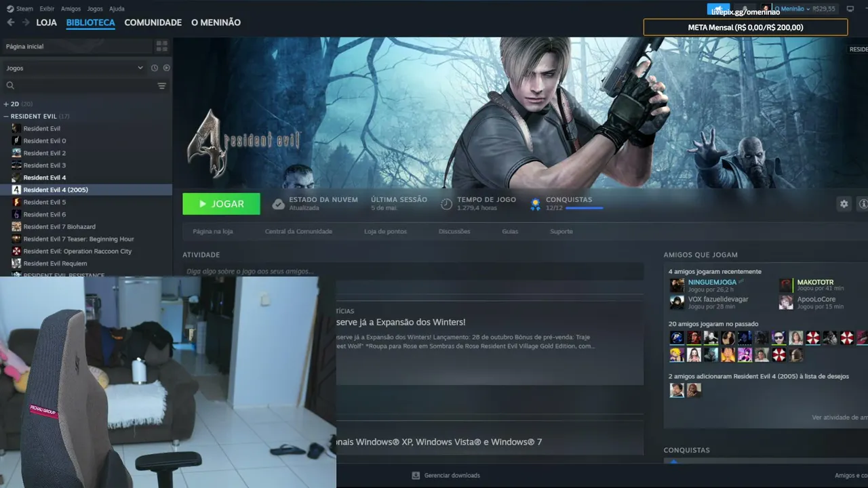This screenshot has height=488, width=868.
Task: Open advanced filter options icon
Action: [x=161, y=85]
